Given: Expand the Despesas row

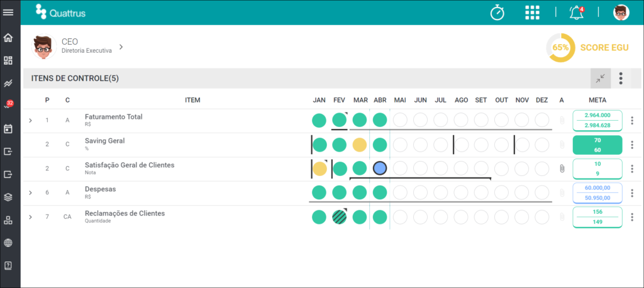Looking at the screenshot, I should click(30, 192).
